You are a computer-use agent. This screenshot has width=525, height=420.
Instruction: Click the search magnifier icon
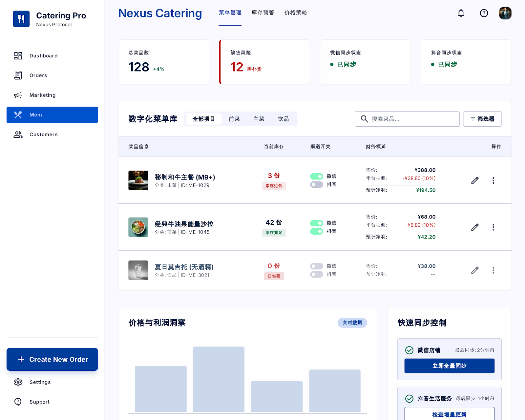(x=364, y=119)
